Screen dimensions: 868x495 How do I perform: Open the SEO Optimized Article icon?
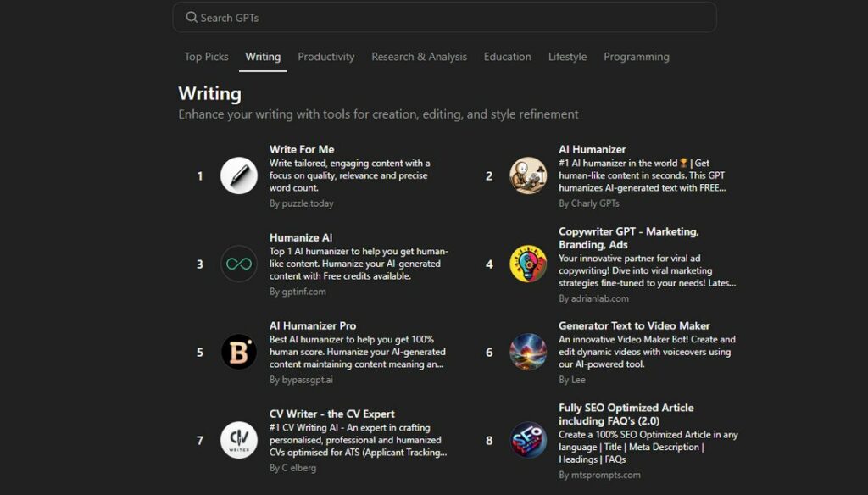[528, 440]
